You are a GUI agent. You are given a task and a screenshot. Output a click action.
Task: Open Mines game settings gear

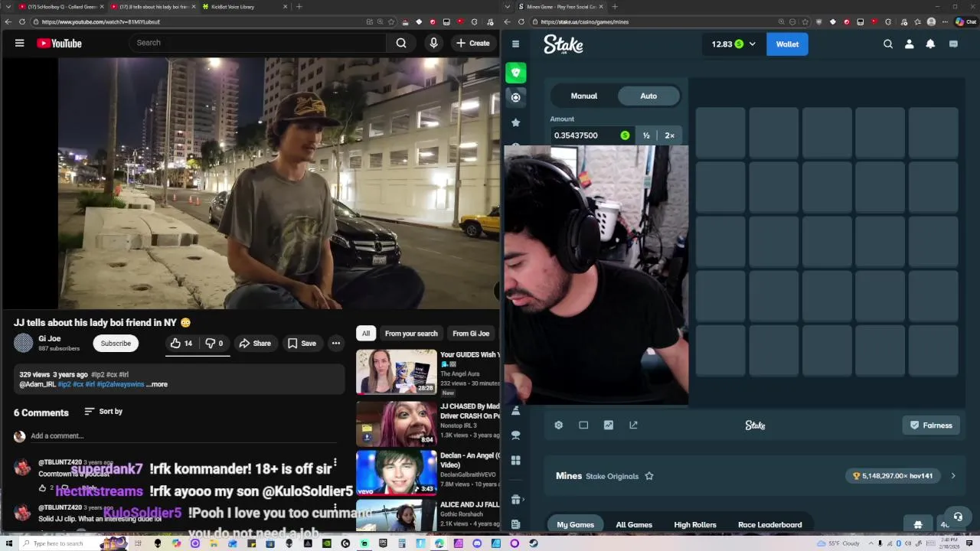point(558,425)
